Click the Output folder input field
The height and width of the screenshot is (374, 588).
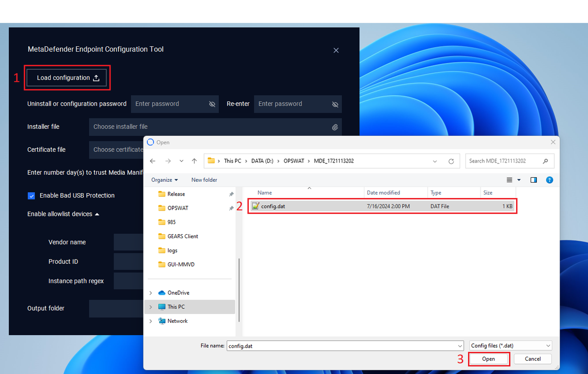coord(116,309)
